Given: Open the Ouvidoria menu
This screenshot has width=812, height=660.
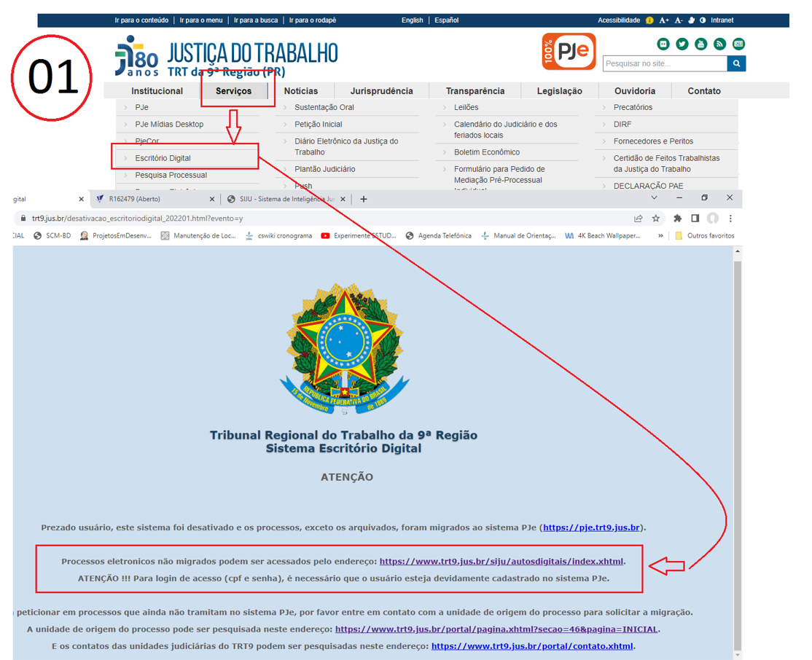Looking at the screenshot, I should (635, 91).
